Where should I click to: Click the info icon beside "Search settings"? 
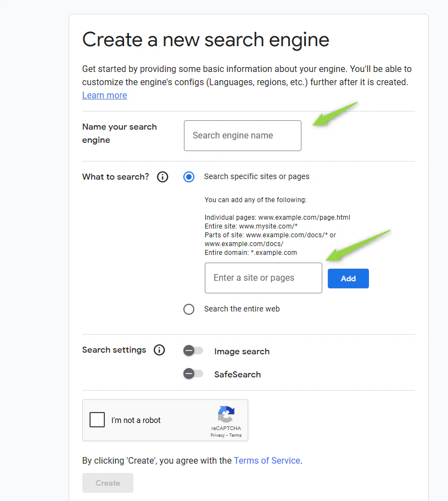coord(159,350)
